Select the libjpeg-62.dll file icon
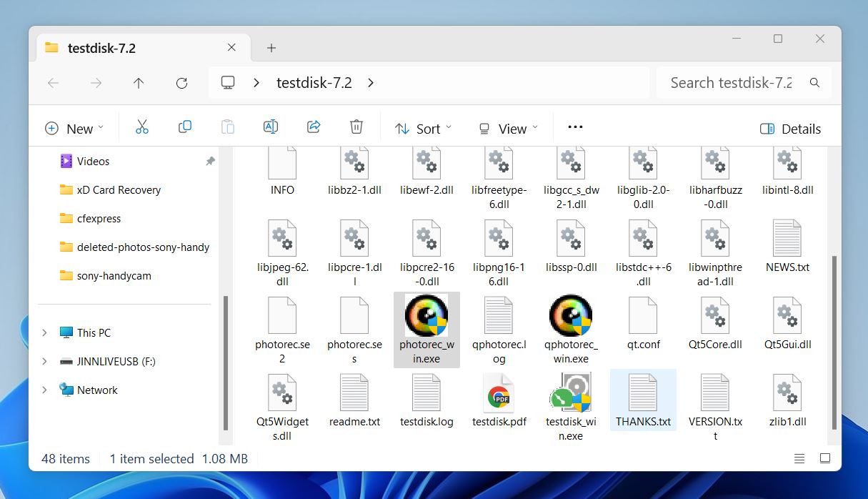868x499 pixels. tap(282, 238)
